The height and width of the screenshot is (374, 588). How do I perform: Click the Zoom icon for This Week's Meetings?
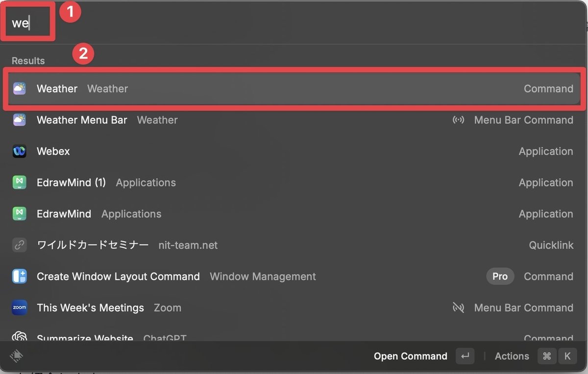pos(20,308)
